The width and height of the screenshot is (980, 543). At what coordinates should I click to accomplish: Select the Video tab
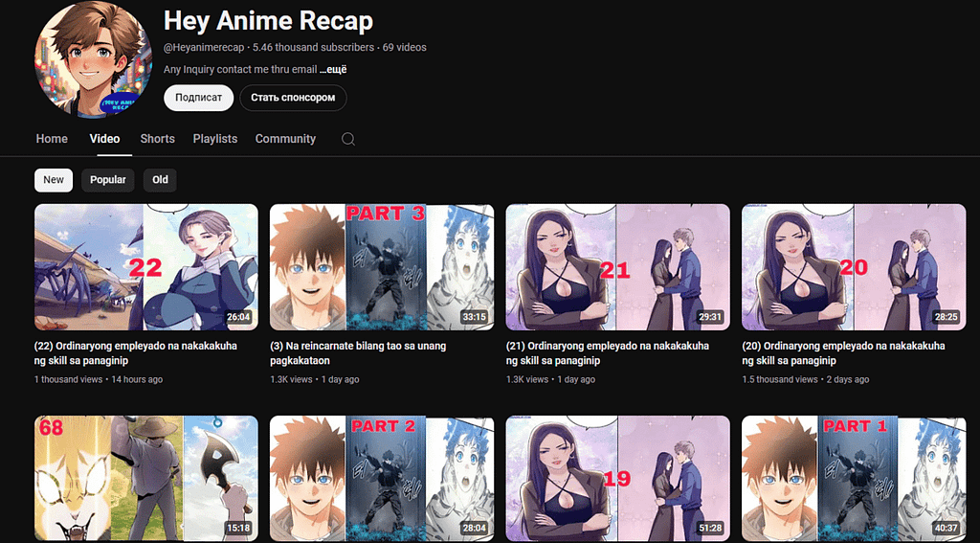click(x=104, y=139)
